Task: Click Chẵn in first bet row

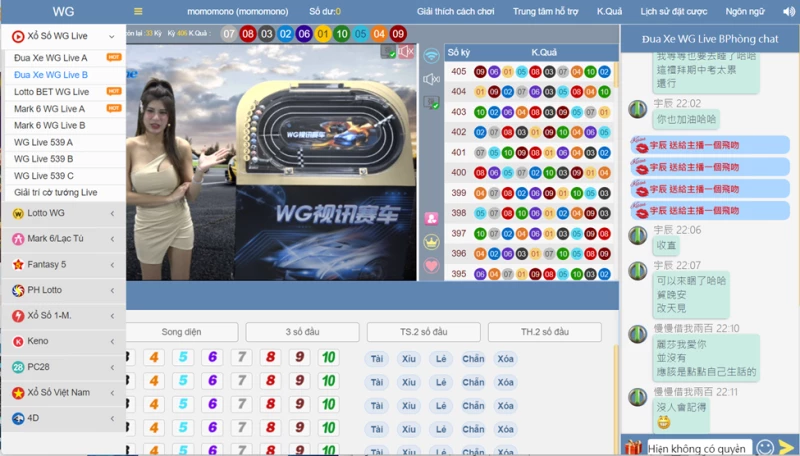Action: 473,359
